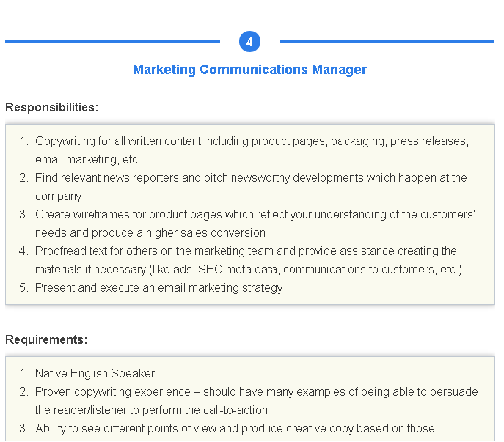
Task: Click the Responsibilities: section label
Action: (51, 107)
